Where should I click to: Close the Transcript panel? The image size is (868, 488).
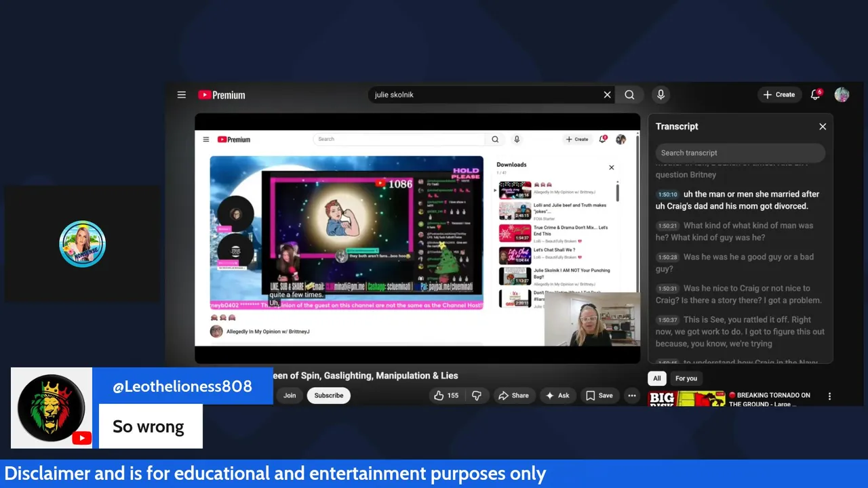coord(823,127)
